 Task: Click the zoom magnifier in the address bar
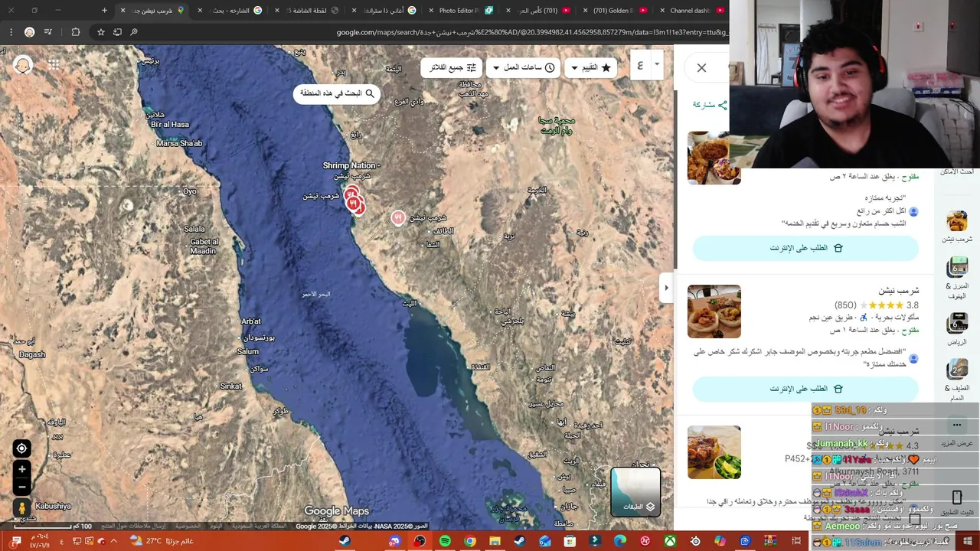[x=134, y=32]
